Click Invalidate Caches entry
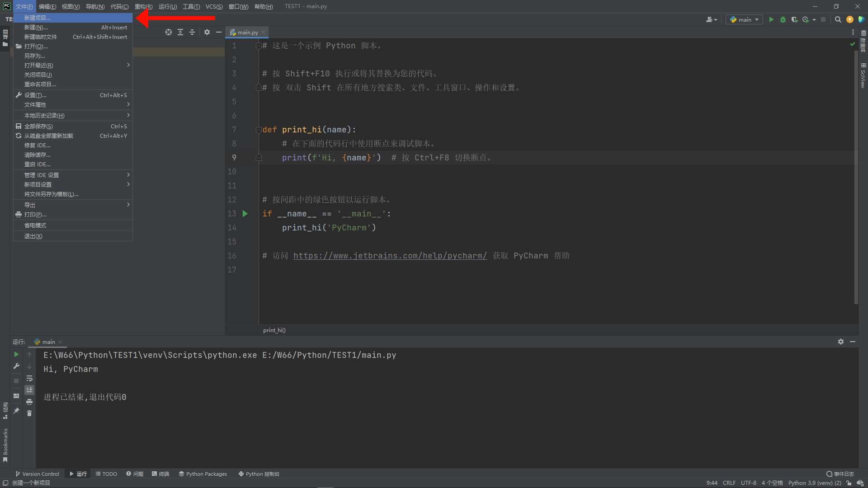868x488 pixels. click(73, 155)
